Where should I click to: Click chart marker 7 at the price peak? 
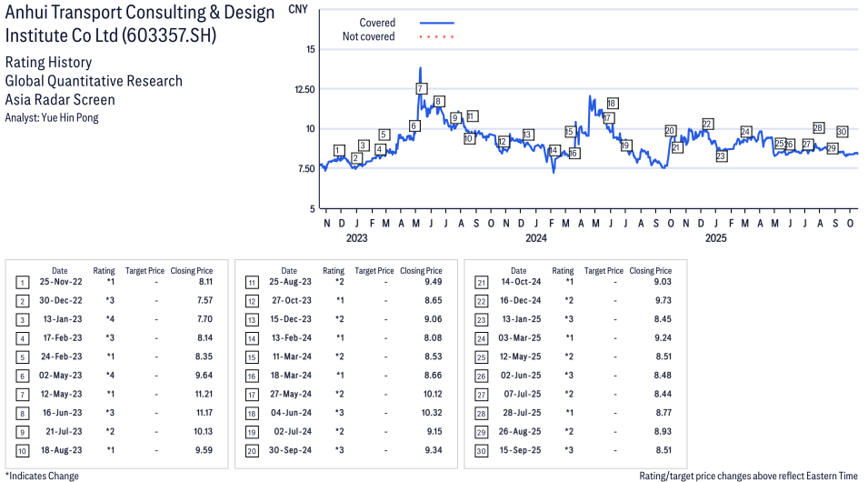[421, 88]
